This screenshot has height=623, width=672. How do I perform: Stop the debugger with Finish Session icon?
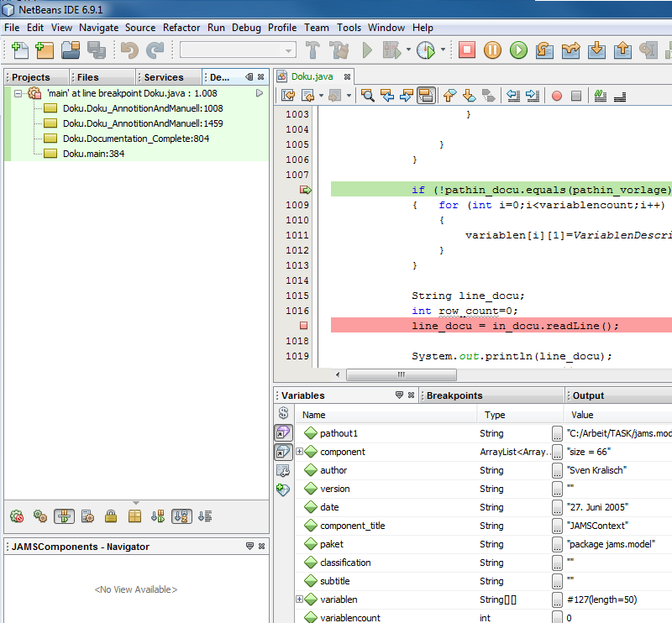click(466, 50)
